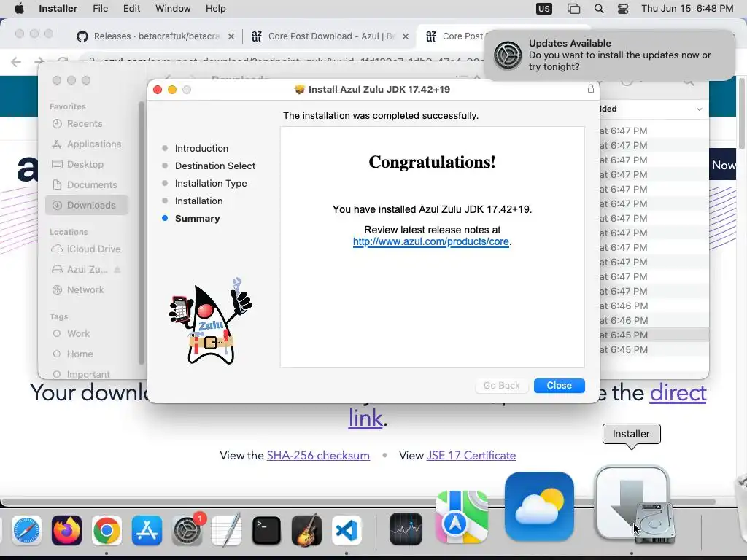The image size is (747, 560).
Task: Open the File menu
Action: pos(100,8)
